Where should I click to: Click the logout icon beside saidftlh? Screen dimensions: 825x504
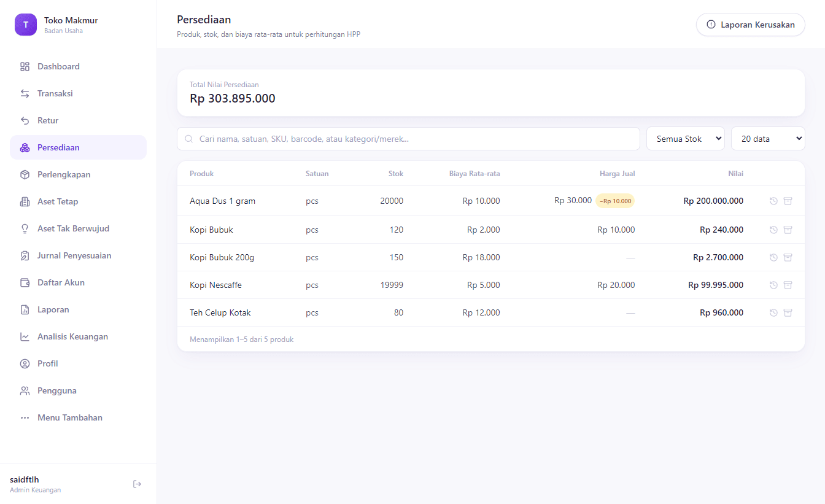point(137,484)
